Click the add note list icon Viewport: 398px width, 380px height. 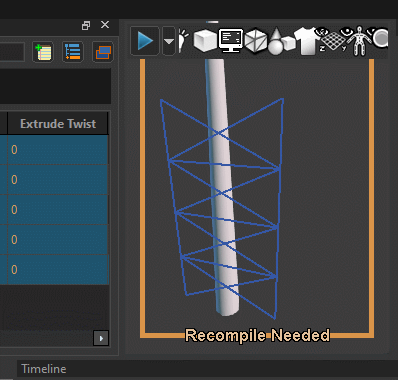pos(43,52)
